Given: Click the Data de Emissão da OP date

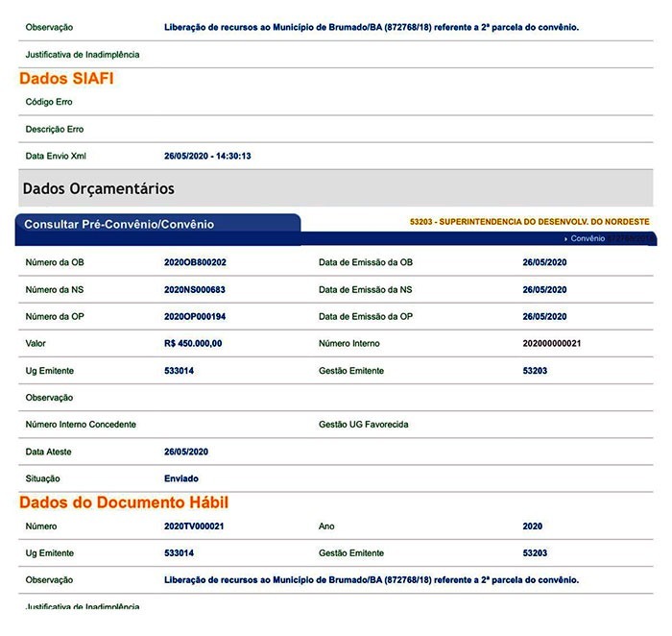Looking at the screenshot, I should tap(544, 317).
